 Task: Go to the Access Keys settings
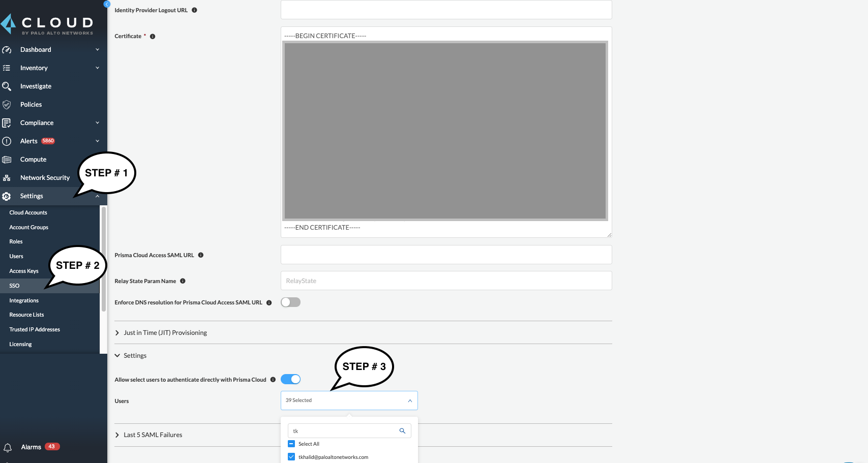tap(23, 271)
